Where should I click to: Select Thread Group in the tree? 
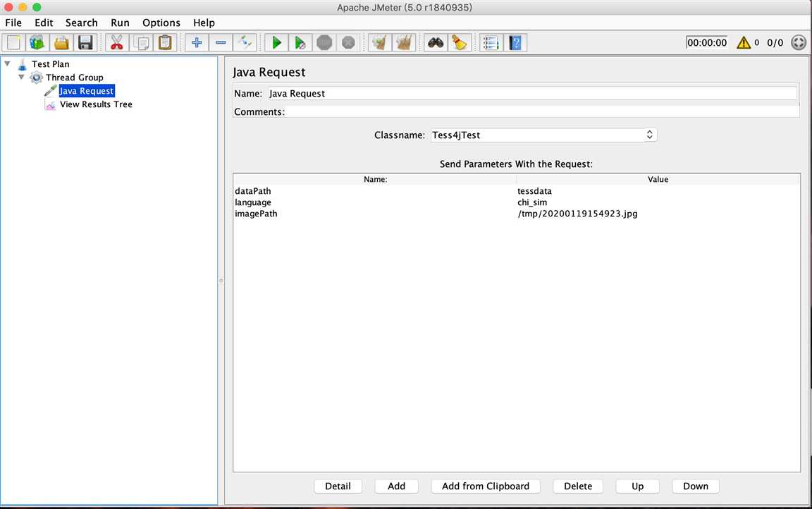point(75,78)
